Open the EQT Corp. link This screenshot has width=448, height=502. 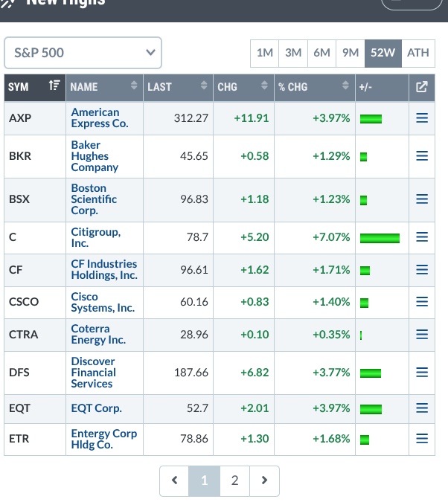click(x=97, y=408)
